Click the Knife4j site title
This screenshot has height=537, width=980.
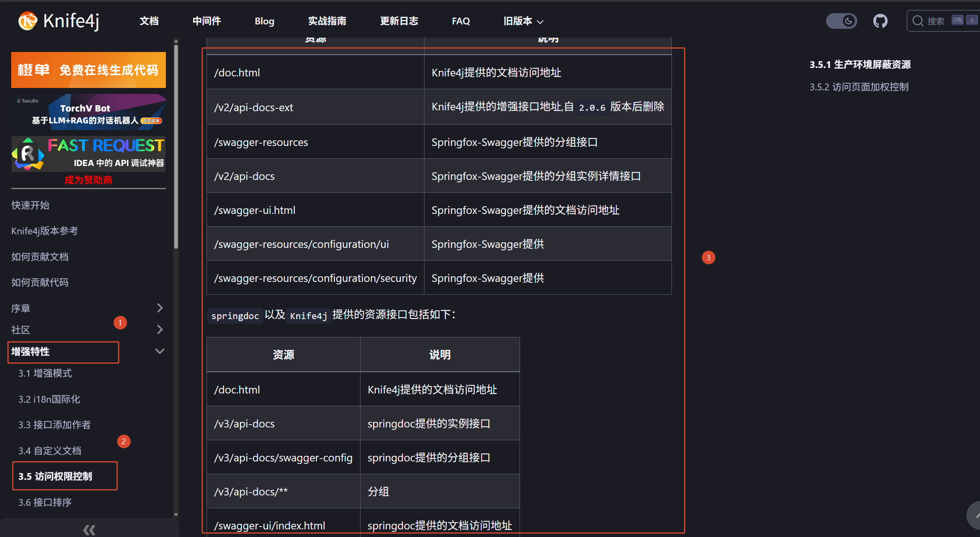[x=71, y=21]
